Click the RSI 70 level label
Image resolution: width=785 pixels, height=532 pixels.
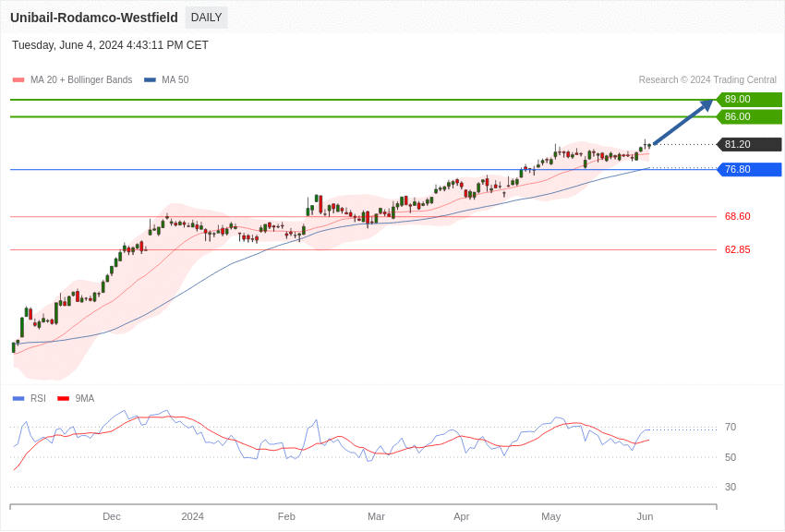tap(730, 428)
